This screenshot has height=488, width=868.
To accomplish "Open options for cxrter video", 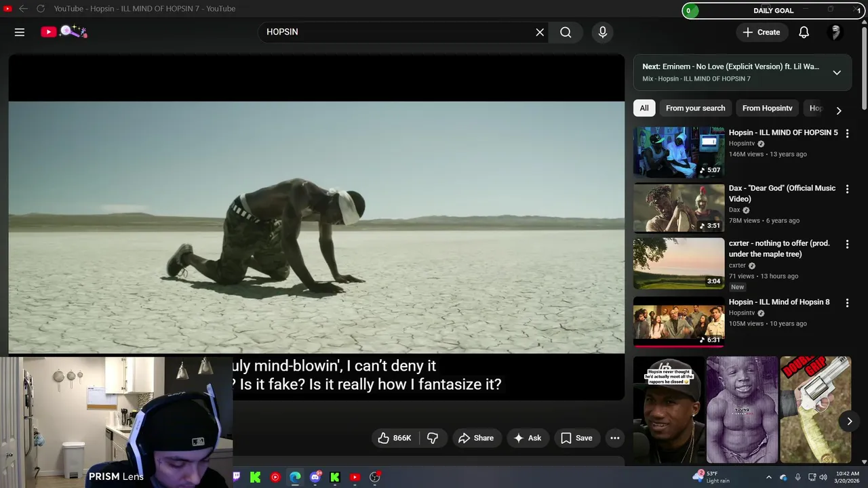I will coord(847,244).
